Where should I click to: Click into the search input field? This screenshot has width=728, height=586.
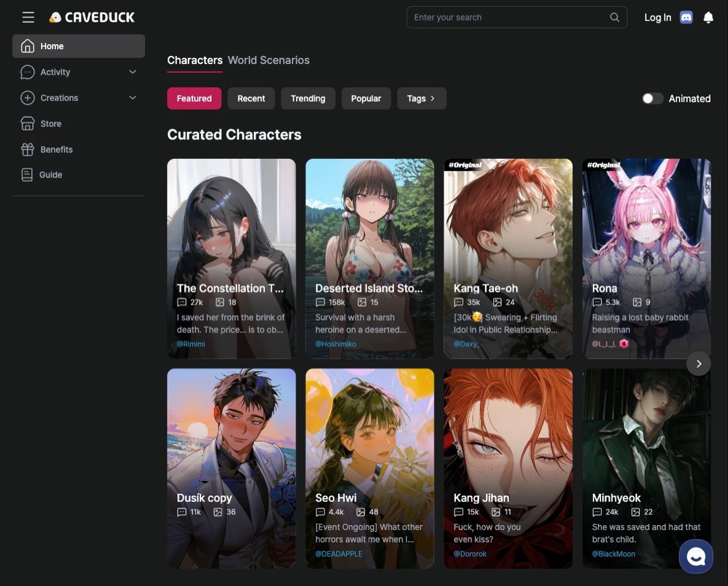pyautogui.click(x=507, y=17)
